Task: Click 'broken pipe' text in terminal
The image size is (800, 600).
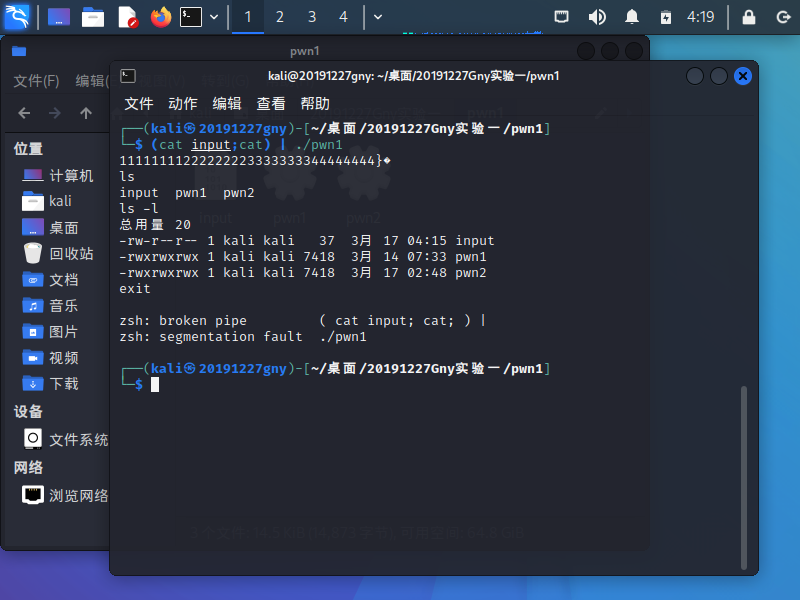Action: click(203, 321)
